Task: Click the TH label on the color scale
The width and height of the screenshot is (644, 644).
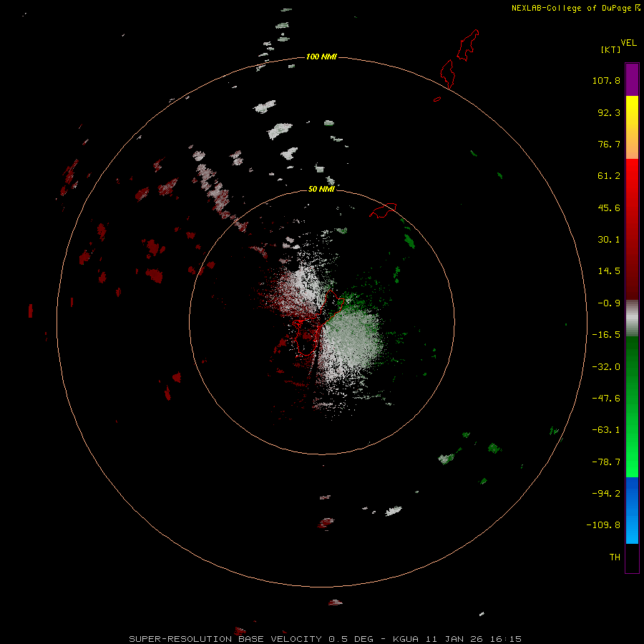Action: click(615, 557)
